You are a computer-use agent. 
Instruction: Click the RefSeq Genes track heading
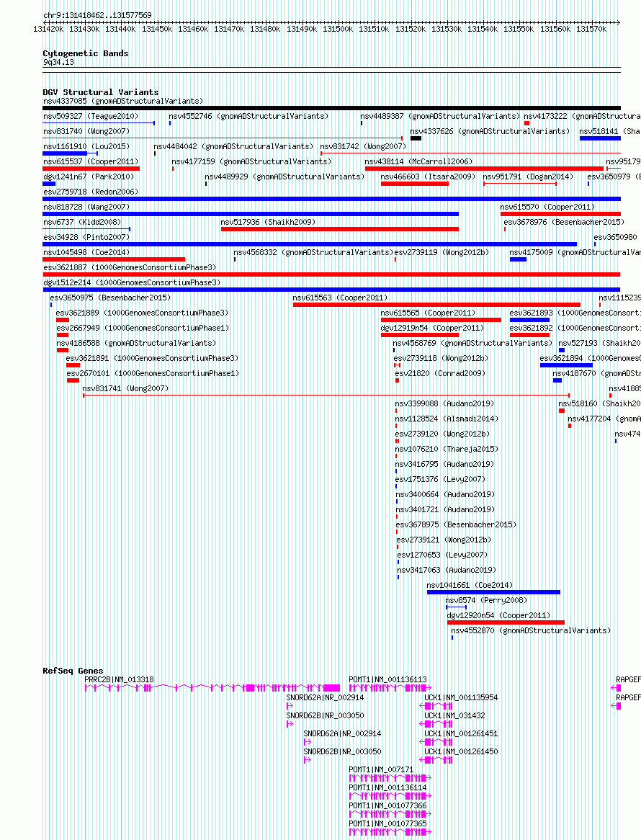coord(73,671)
